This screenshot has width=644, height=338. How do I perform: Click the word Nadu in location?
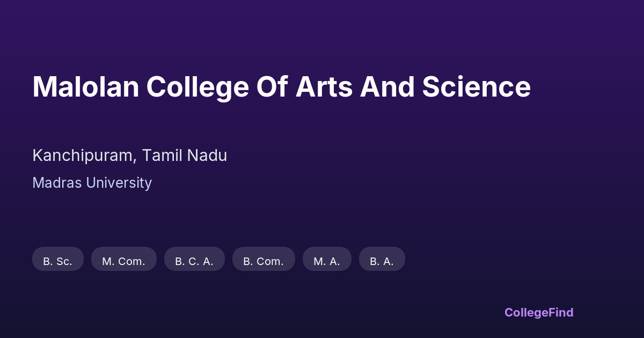pos(207,156)
